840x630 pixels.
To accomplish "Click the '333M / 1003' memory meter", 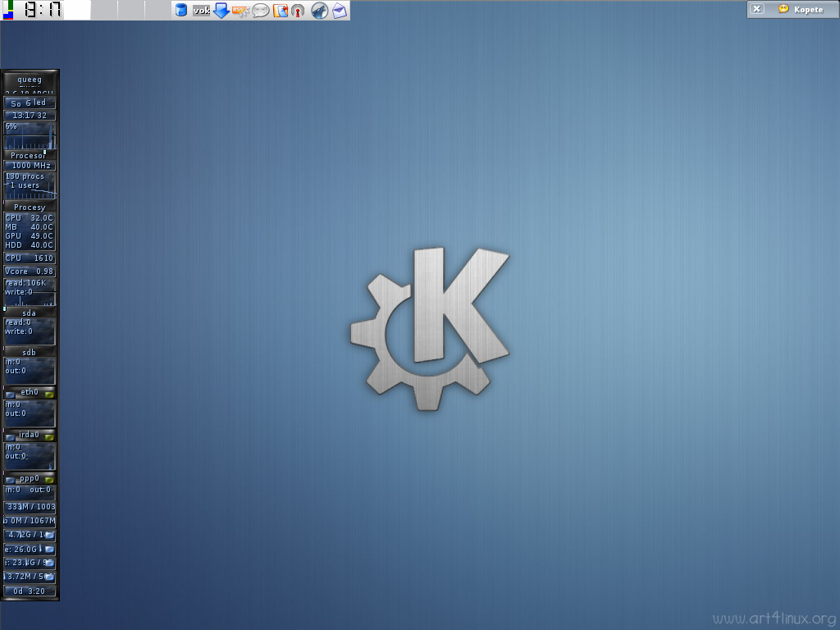I will [x=30, y=507].
